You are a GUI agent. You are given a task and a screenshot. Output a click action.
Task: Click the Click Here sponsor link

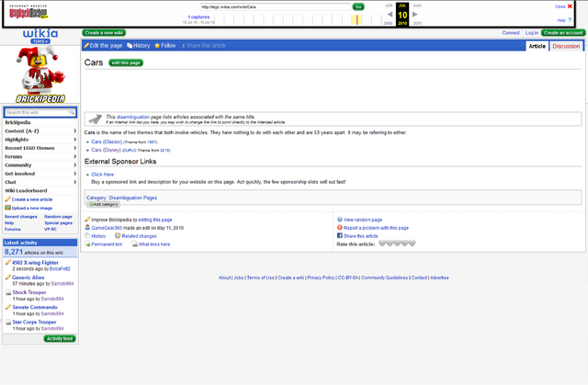102,175
